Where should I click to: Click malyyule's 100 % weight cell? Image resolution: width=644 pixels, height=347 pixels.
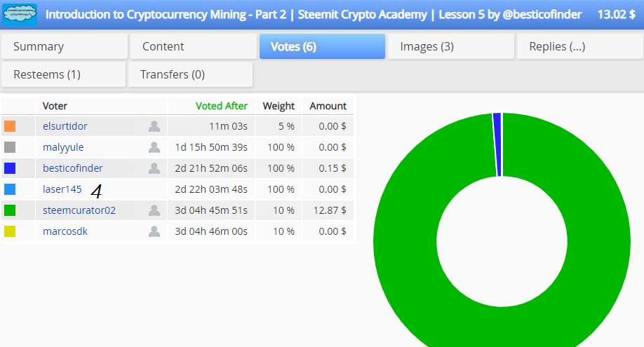(279, 147)
